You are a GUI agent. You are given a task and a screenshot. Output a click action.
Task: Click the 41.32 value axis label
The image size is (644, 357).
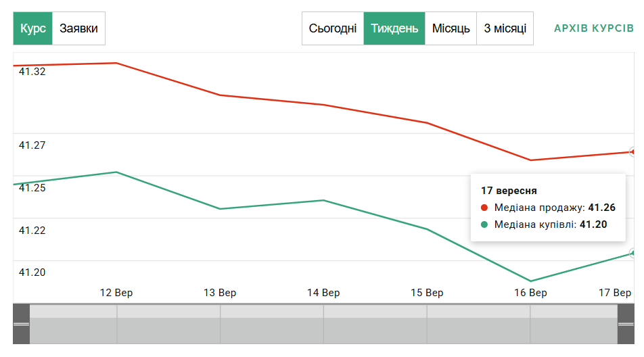click(32, 72)
